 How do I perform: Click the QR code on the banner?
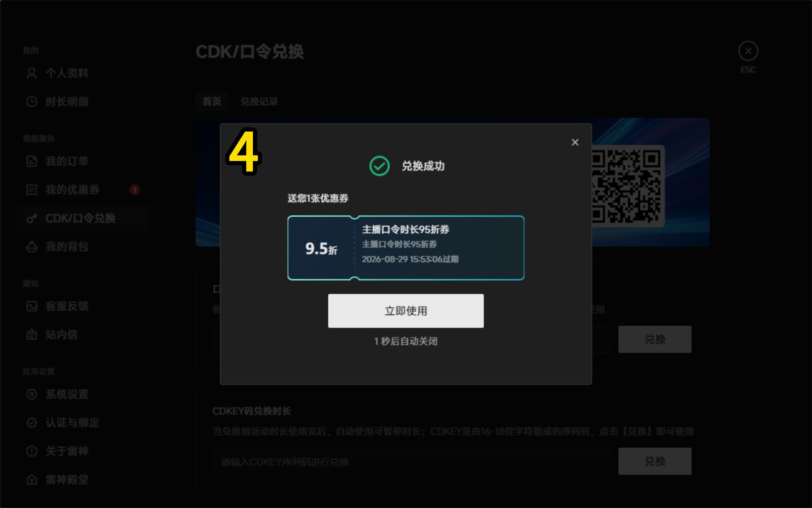point(626,186)
